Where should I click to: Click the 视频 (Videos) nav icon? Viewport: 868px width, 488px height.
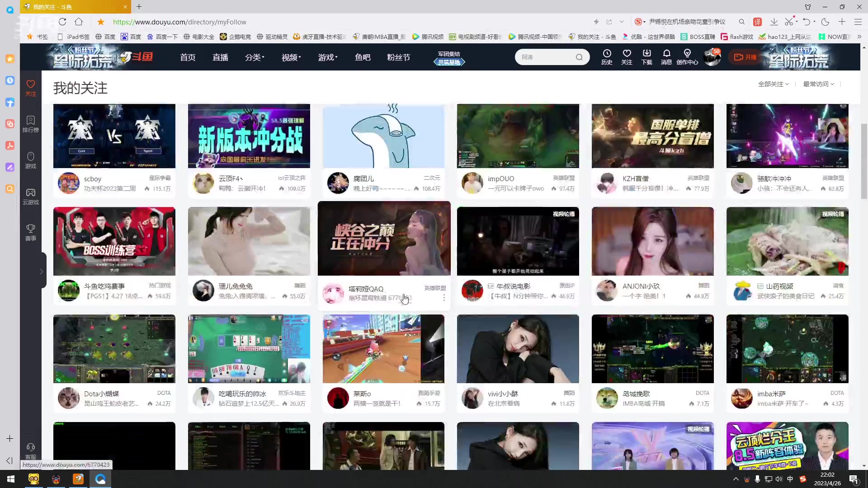point(290,57)
